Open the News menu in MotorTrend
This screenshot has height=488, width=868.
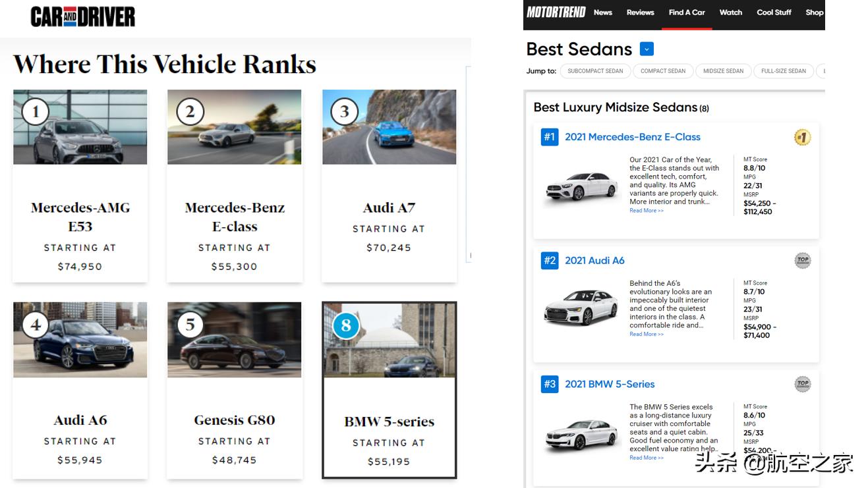pos(603,13)
